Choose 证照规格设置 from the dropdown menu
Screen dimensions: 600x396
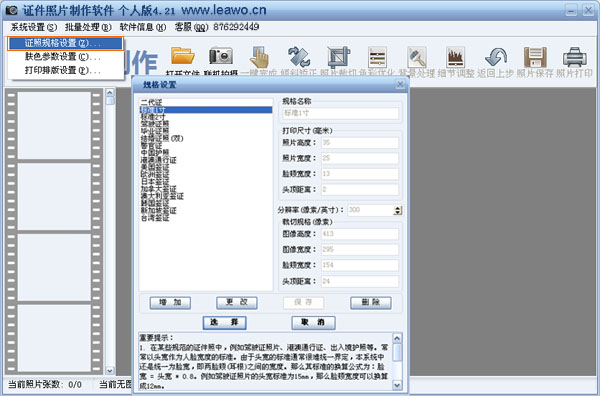65,43
